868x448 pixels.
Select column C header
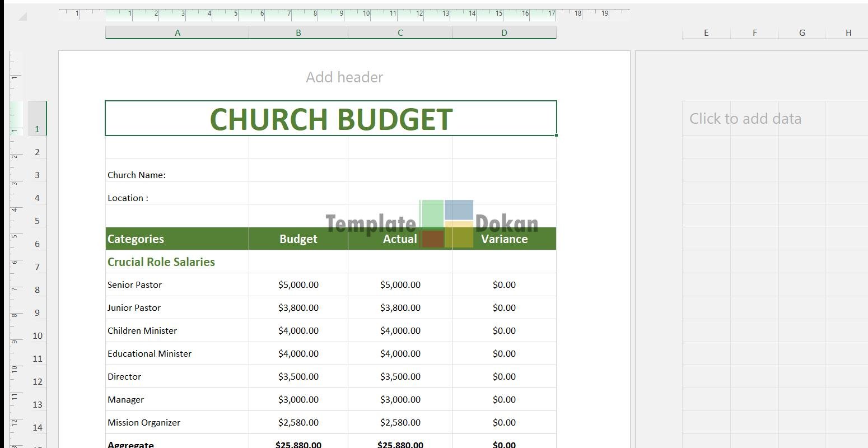tap(400, 33)
